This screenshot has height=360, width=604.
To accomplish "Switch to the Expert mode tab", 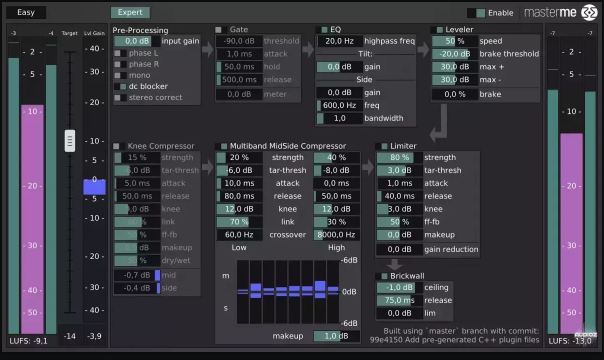I will (130, 12).
